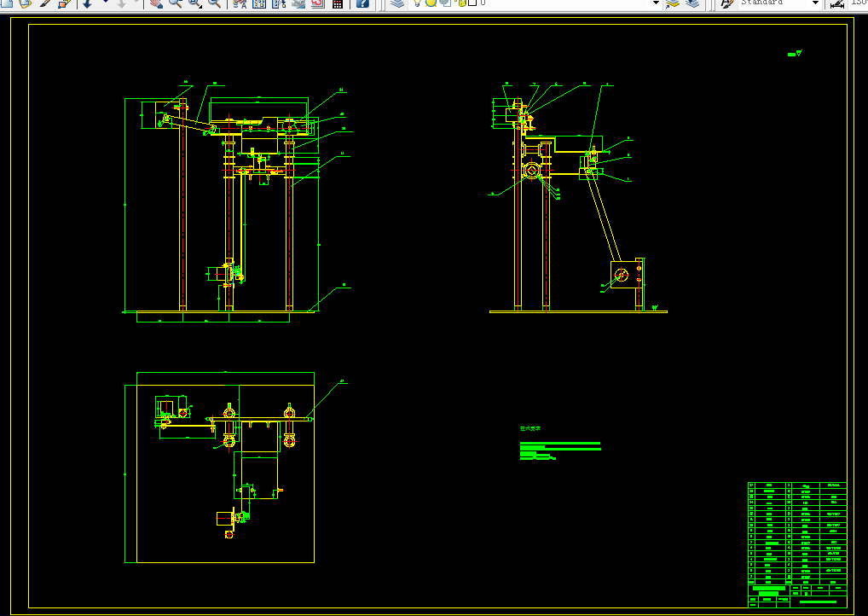Viewport: 868px width, 616px height.
Task: Select the Zoom Realtime magnifier
Action: pyautogui.click(x=176, y=3)
